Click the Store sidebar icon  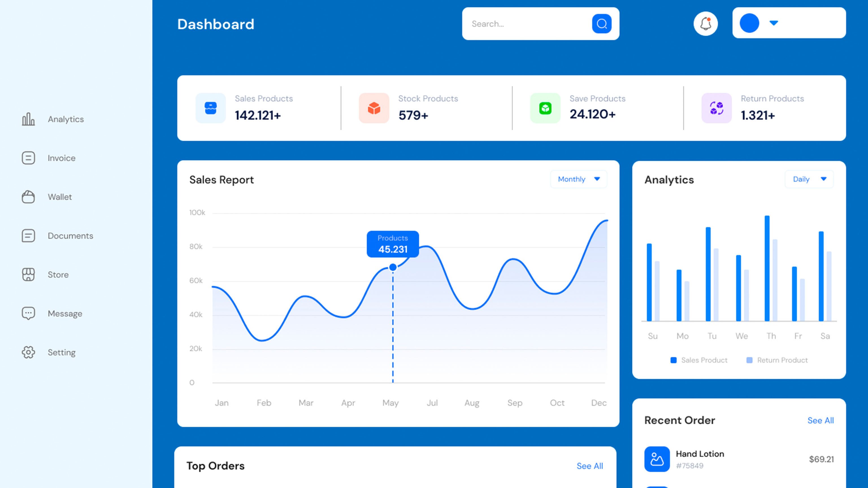click(x=28, y=274)
